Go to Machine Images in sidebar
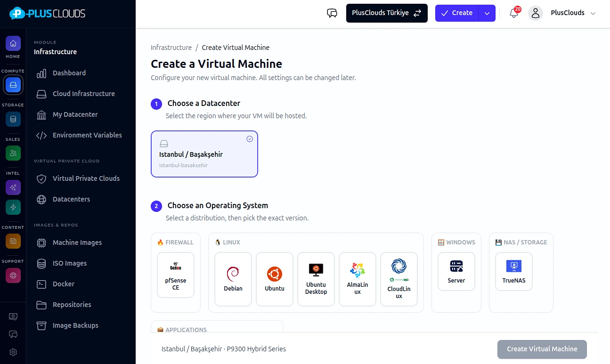This screenshot has width=610, height=364. coord(77,243)
